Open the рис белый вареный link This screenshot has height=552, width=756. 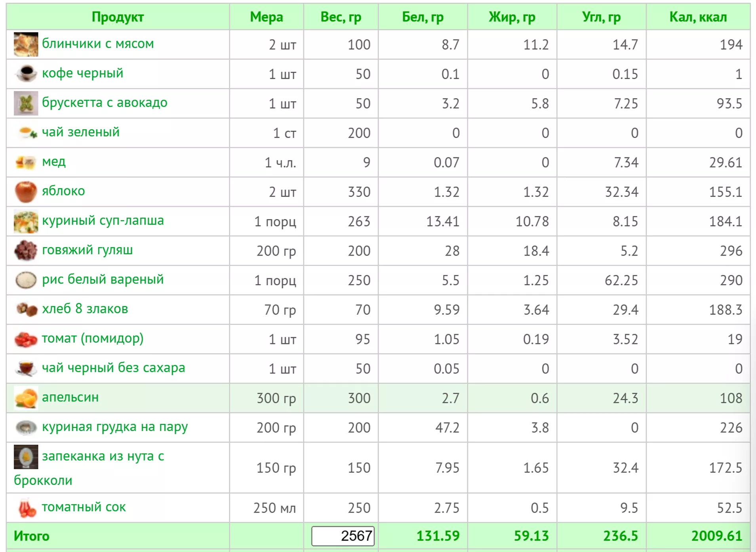[103, 280]
